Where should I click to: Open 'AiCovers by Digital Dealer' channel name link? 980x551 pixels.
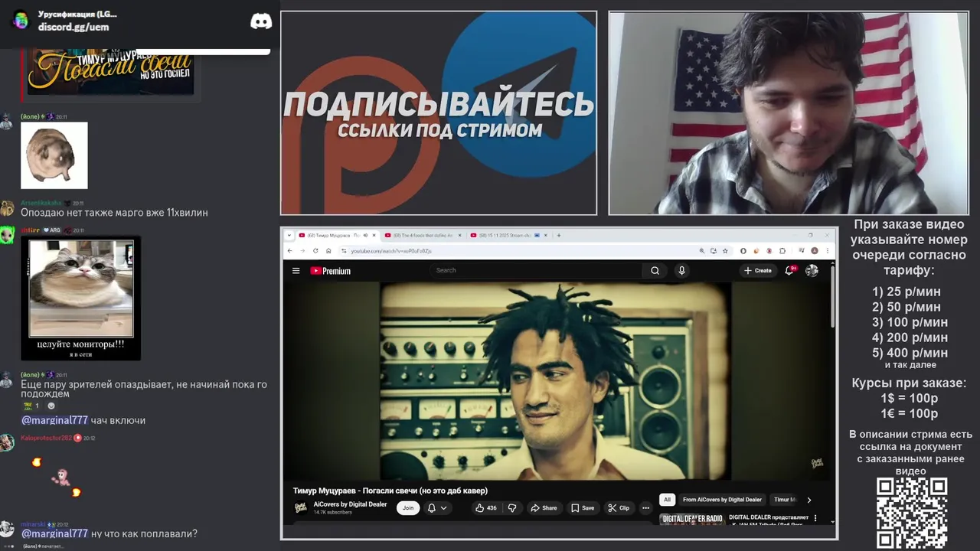350,504
